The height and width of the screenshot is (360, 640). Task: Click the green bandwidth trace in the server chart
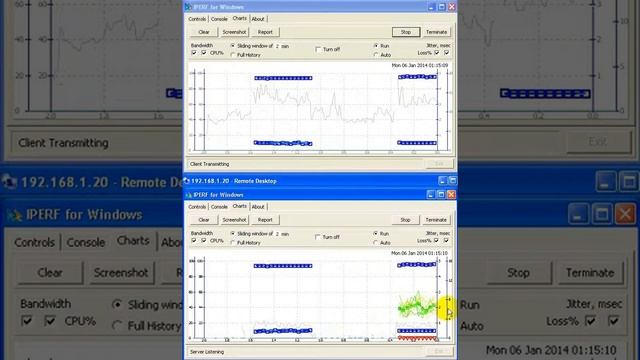(x=417, y=306)
